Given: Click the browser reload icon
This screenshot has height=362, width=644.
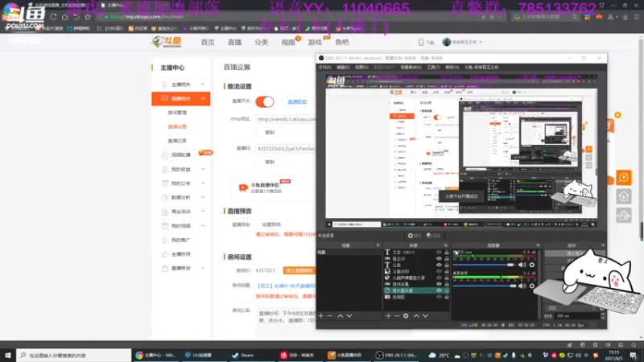Looking at the screenshot, I should pos(53,17).
